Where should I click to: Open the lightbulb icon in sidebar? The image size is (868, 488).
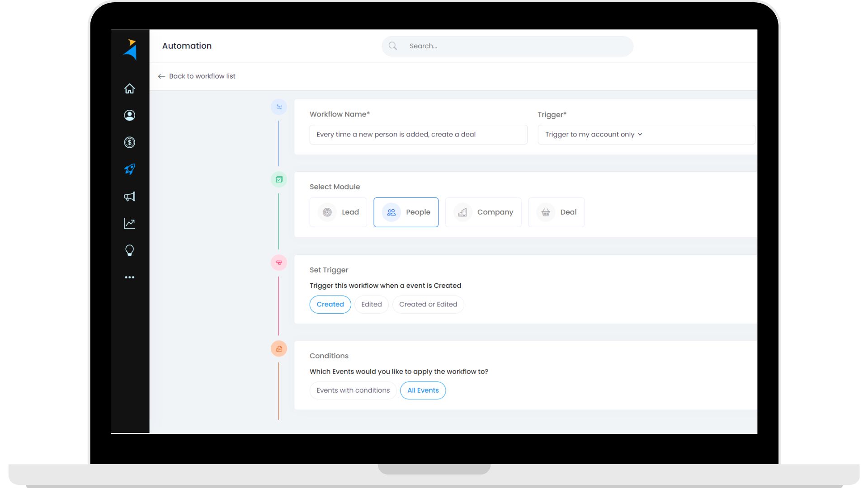point(130,250)
